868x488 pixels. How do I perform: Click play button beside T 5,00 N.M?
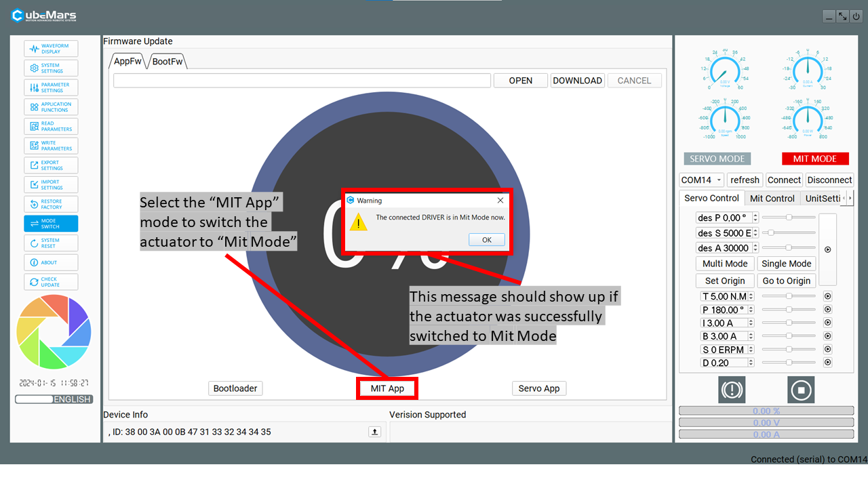tap(827, 296)
